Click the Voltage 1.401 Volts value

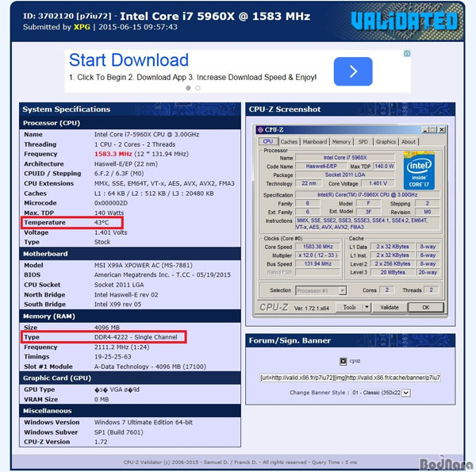110,232
